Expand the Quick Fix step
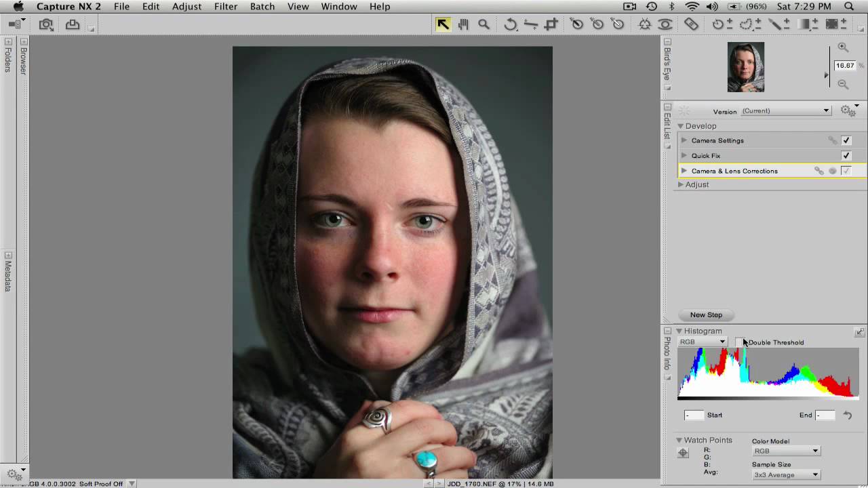Viewport: 868px width, 488px height. [x=684, y=155]
